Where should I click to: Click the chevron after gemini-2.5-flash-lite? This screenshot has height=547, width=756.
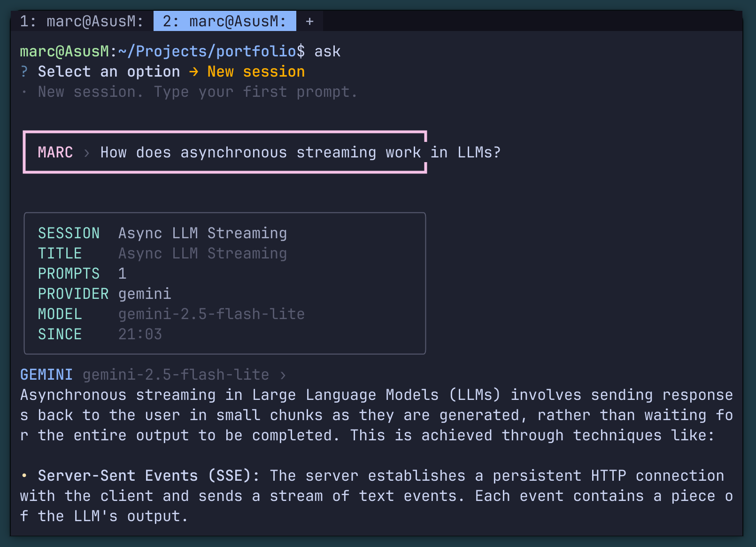pyautogui.click(x=284, y=375)
